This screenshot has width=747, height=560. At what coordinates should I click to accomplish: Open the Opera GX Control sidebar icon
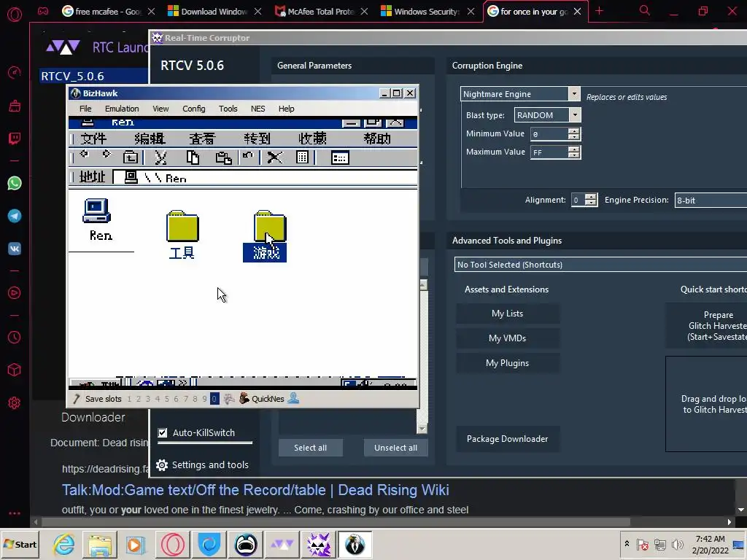pos(15,72)
